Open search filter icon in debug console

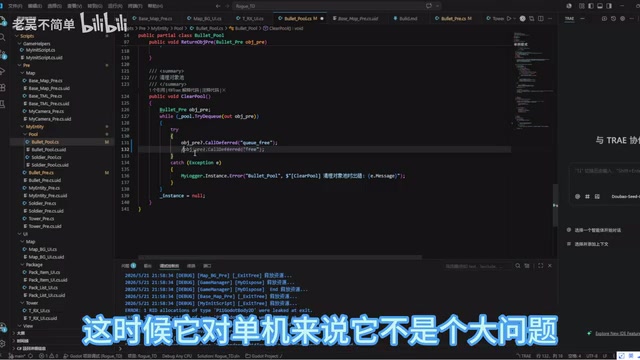point(518,266)
